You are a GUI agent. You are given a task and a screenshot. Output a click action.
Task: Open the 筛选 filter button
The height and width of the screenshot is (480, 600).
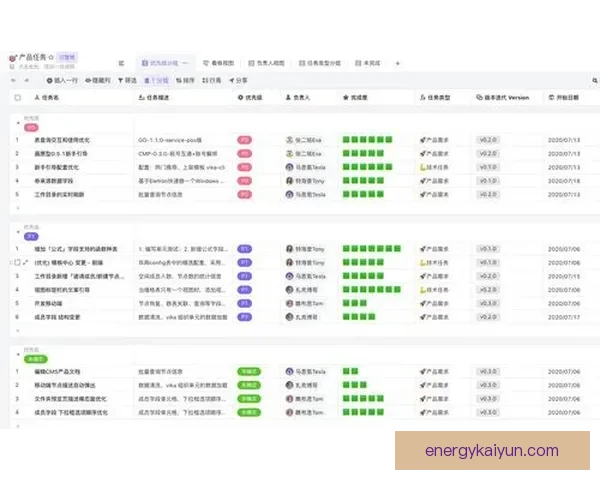coord(127,80)
